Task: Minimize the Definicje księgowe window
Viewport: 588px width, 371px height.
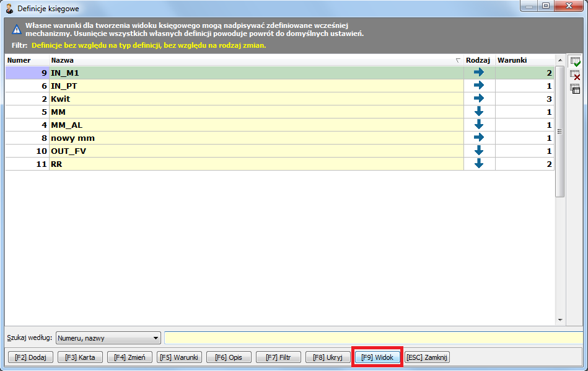Action: [529, 6]
